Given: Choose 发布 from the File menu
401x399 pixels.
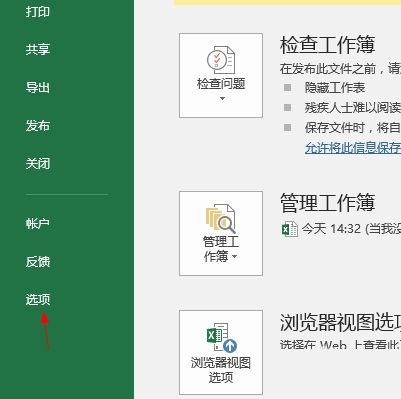Looking at the screenshot, I should tap(38, 126).
